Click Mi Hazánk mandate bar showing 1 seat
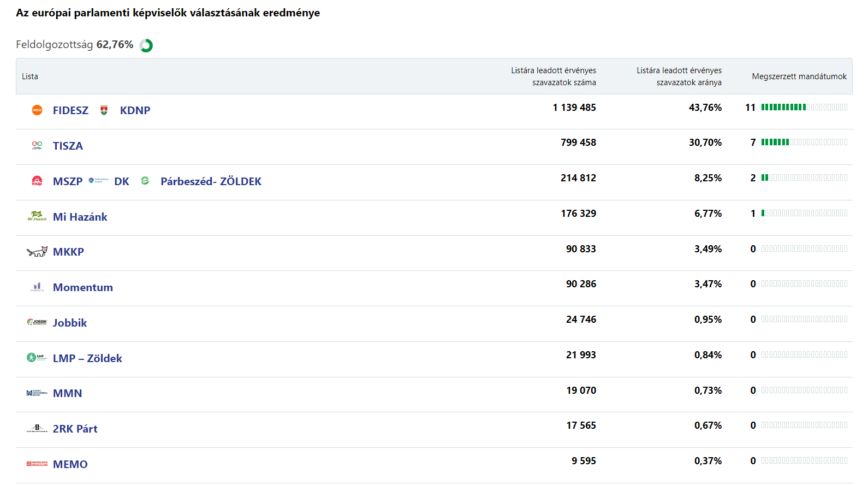The height and width of the screenshot is (485, 868). coord(804,213)
